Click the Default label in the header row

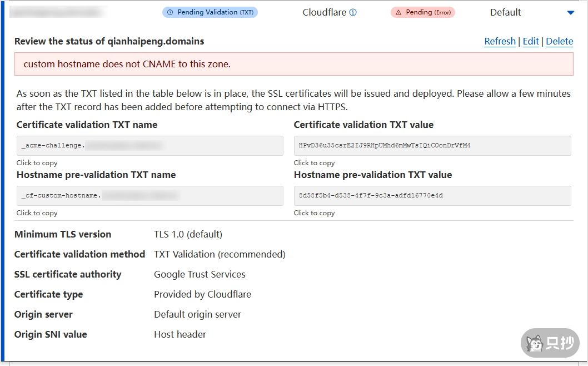click(x=505, y=12)
